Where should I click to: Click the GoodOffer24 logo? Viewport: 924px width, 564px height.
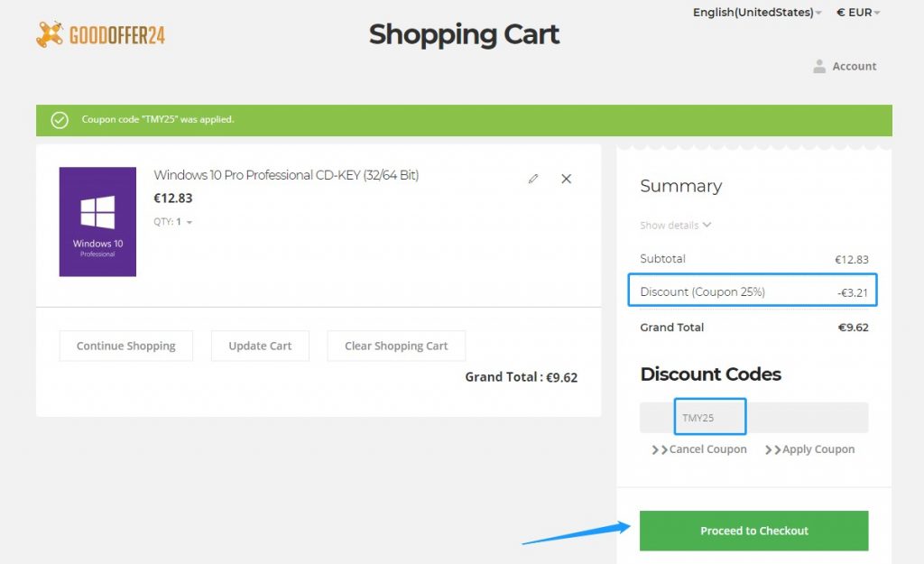100,35
